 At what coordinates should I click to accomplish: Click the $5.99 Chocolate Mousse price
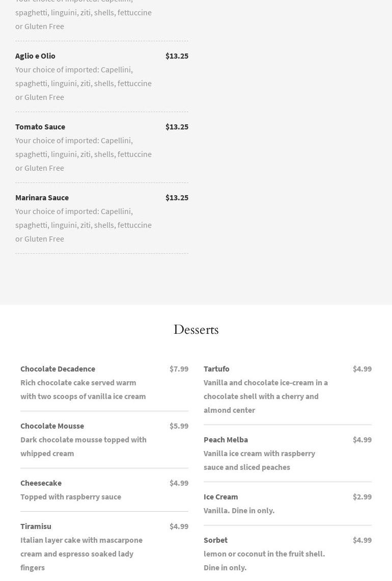tap(179, 426)
